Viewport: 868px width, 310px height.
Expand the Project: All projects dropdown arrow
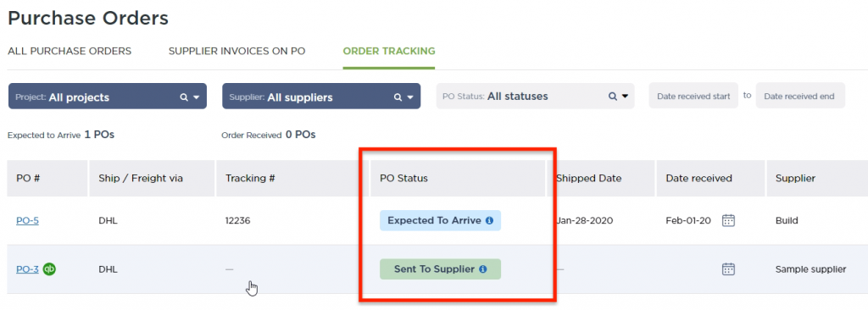pos(197,97)
